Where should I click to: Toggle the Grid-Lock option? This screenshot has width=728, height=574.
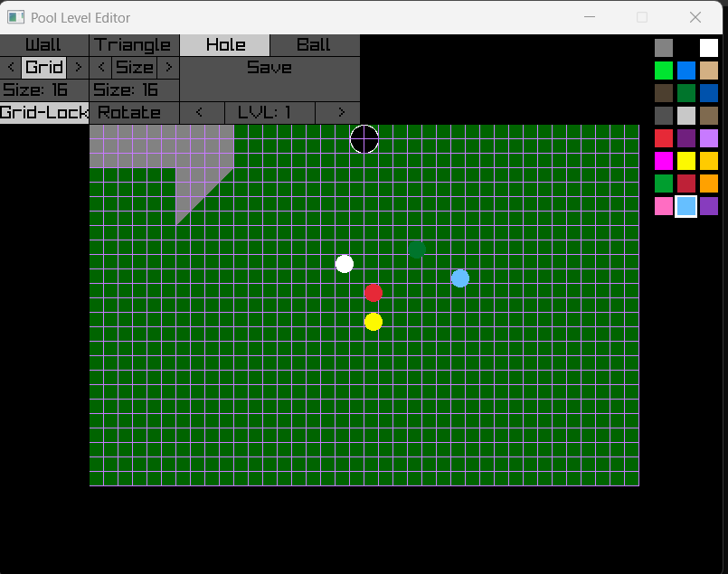click(x=44, y=113)
